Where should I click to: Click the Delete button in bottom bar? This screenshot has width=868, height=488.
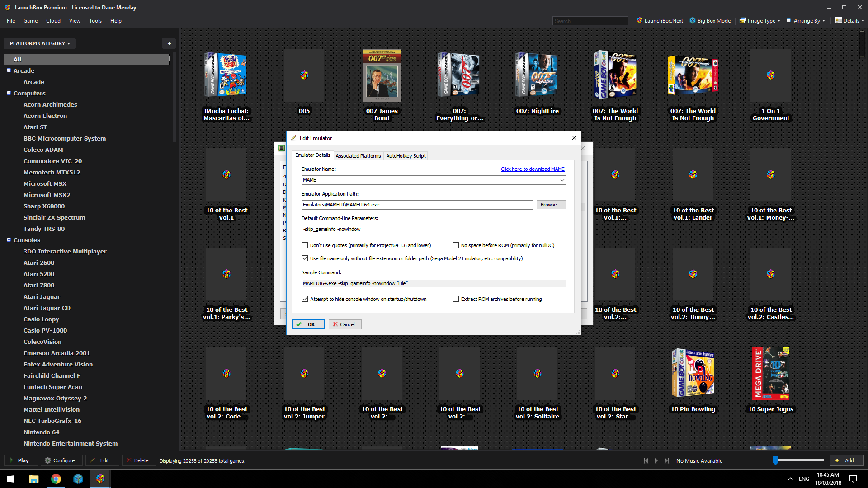click(139, 460)
